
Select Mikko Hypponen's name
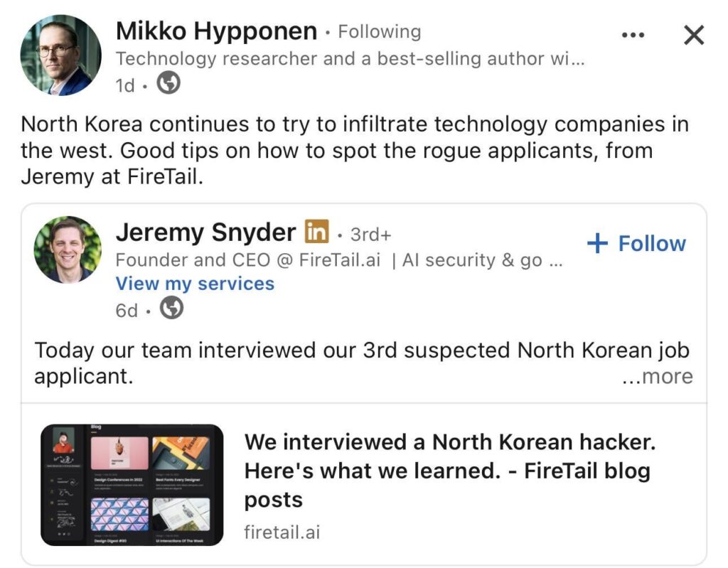click(214, 31)
